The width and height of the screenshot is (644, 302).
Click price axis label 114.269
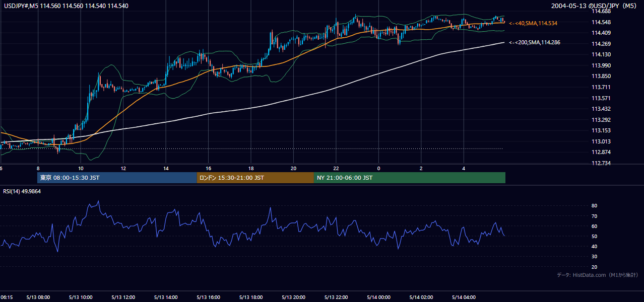(x=601, y=44)
